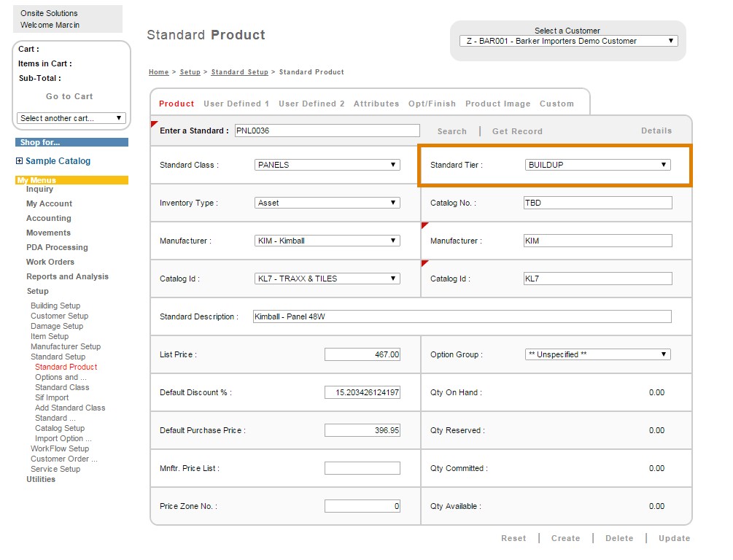Open Reports and Analysis menu
The height and width of the screenshot is (560, 733).
[x=67, y=276]
